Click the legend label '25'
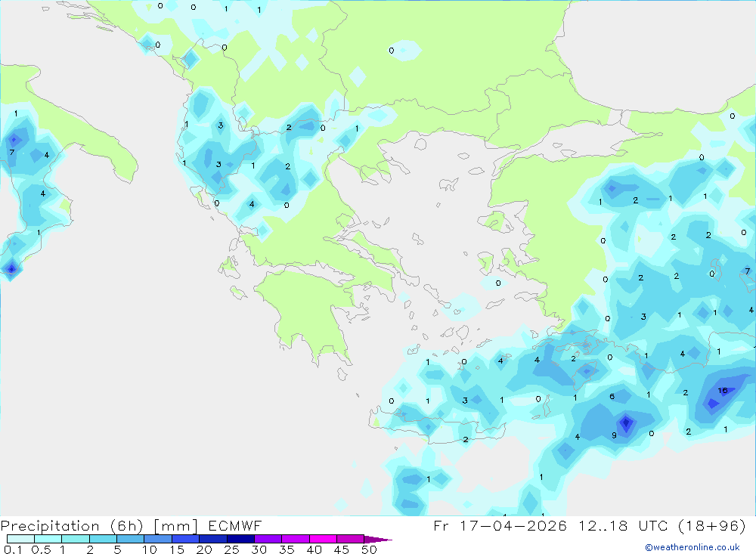 tap(232, 549)
